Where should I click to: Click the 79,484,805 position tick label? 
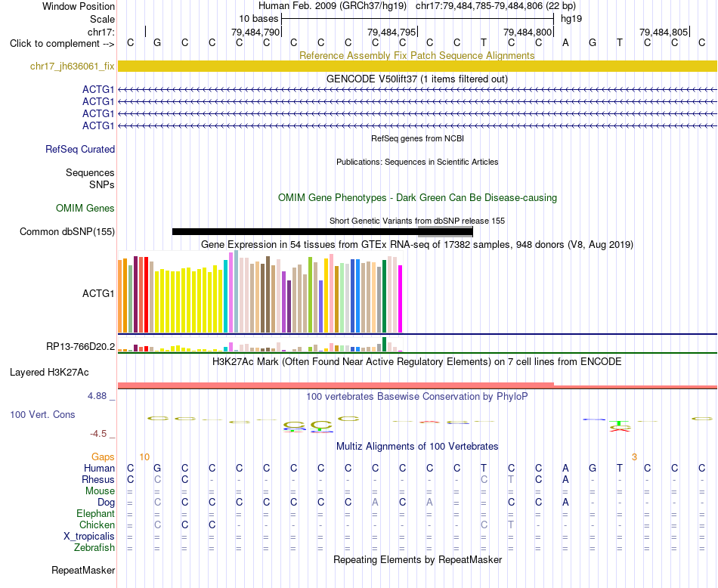[664, 32]
